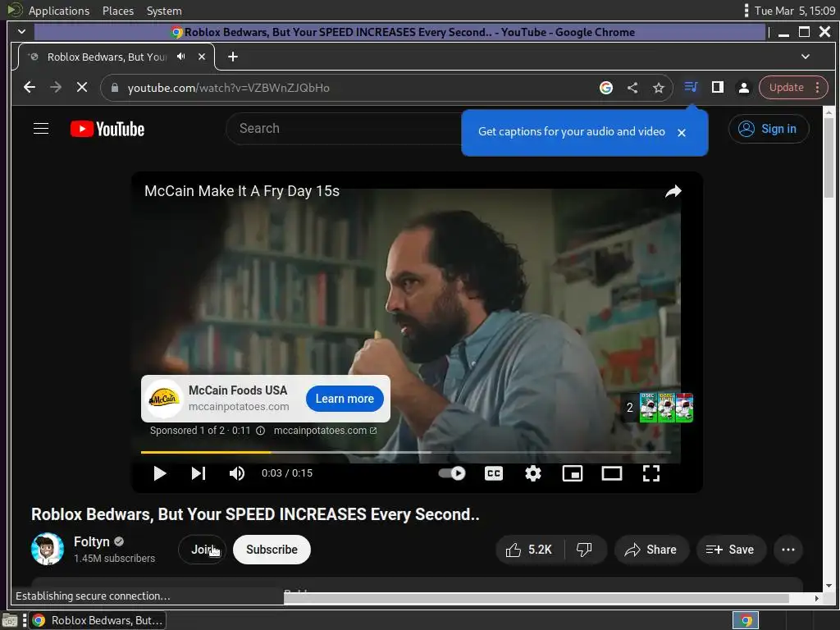
Task: Skip to next video
Action: tap(199, 473)
